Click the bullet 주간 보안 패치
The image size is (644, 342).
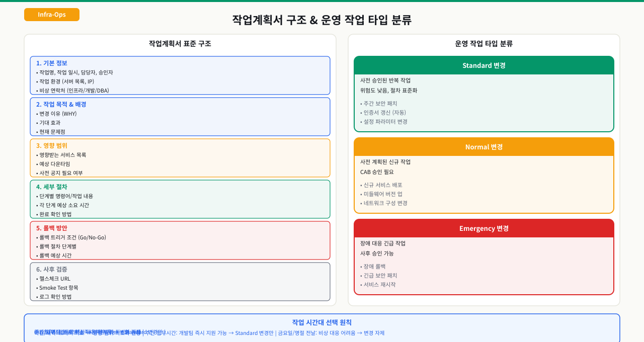coord(379,104)
